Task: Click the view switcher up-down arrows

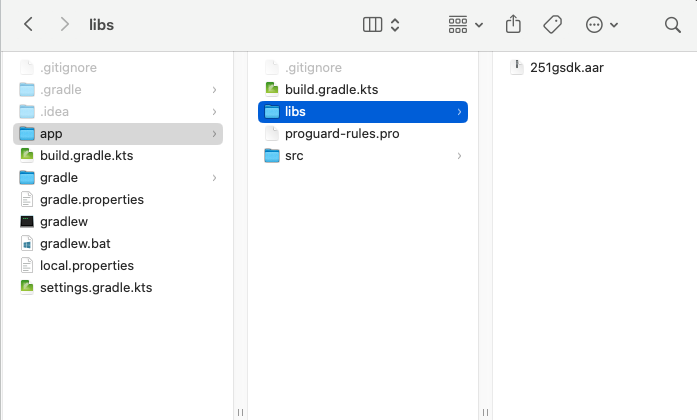Action: pyautogui.click(x=395, y=24)
